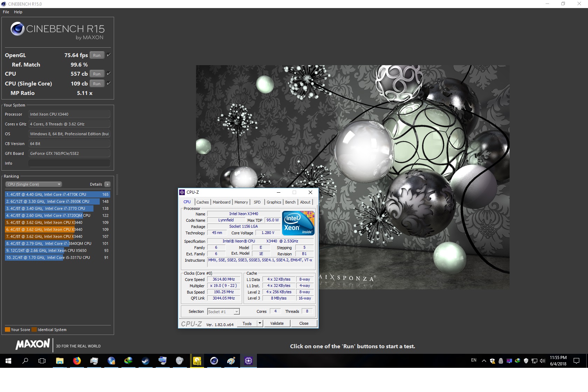This screenshot has height=392, width=588.
Task: Toggle the CPU test checkbox
Action: [x=109, y=74]
